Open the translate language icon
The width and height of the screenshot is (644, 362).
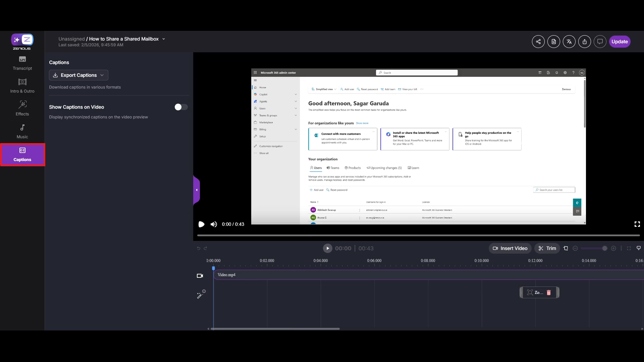click(569, 42)
